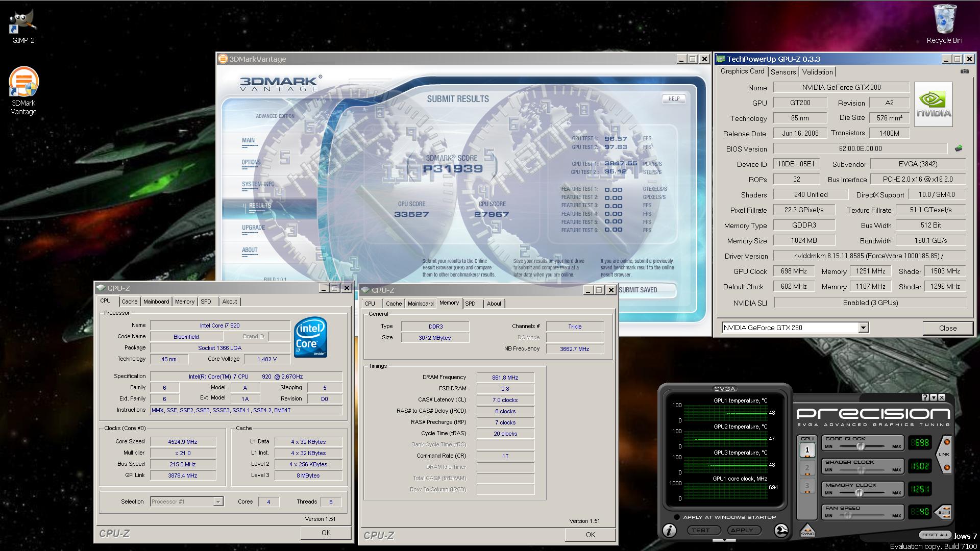Open the 3DMark Vantage desktop shortcut
Viewport: 980px width, 551px height.
[23, 91]
